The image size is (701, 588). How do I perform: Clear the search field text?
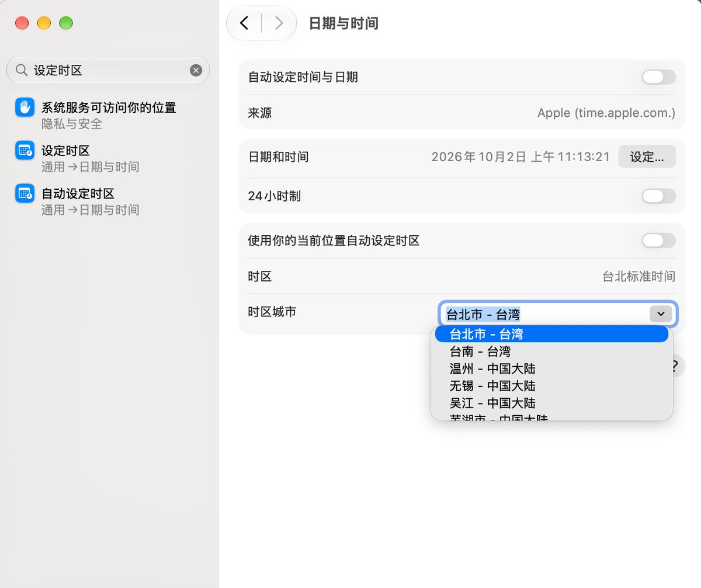(196, 70)
